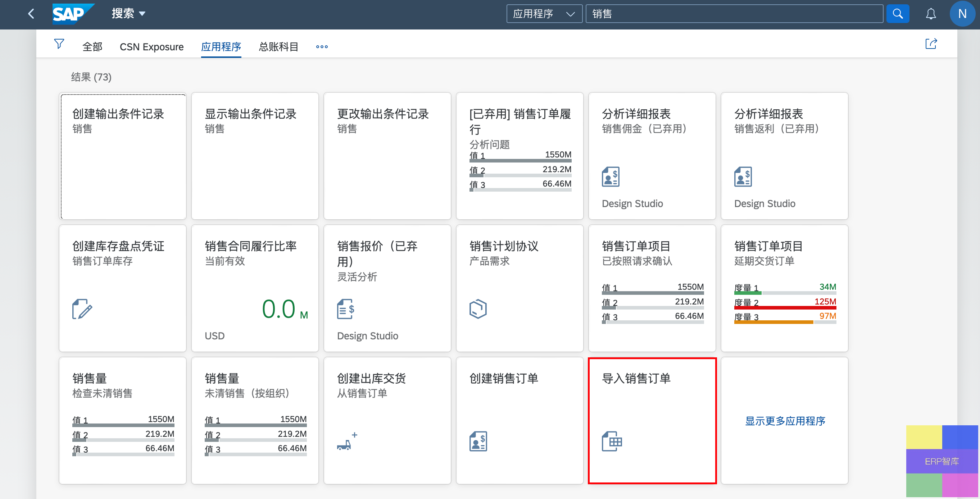Open the 创建输出条件记录 tile

click(122, 156)
